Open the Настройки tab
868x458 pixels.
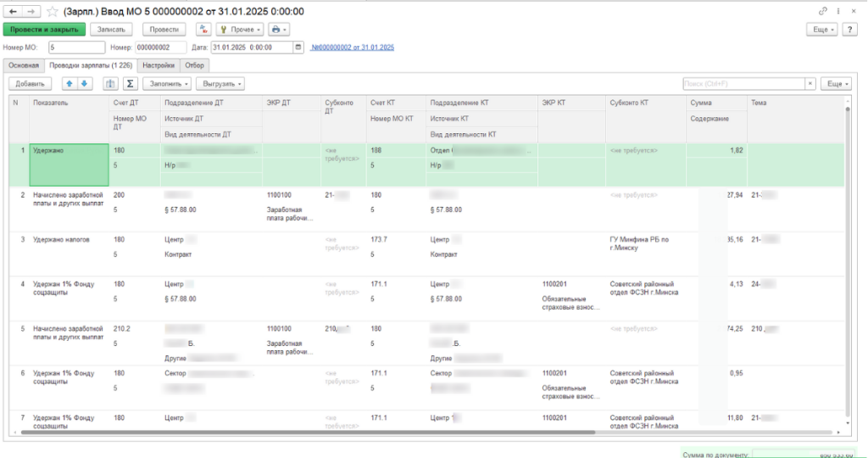point(159,64)
